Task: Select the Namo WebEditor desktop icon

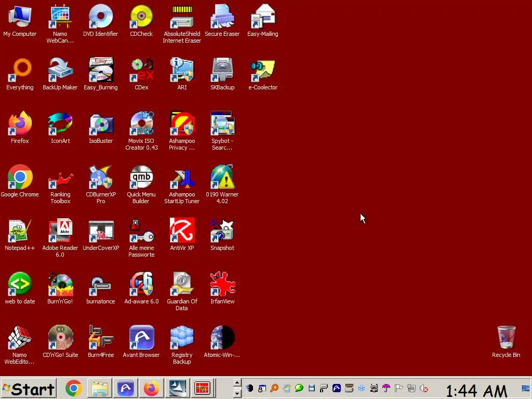Action: (x=20, y=345)
